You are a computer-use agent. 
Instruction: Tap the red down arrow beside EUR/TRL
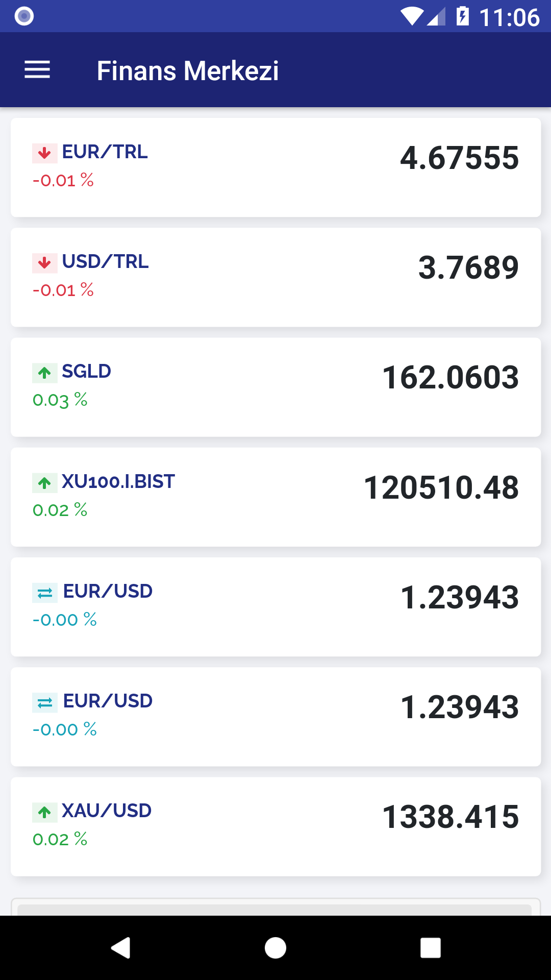click(44, 153)
